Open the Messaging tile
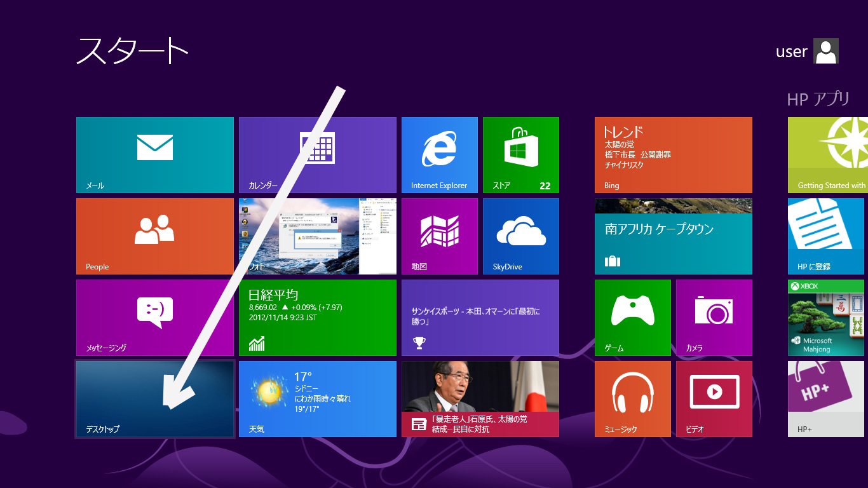The width and height of the screenshot is (868, 488). (x=155, y=318)
